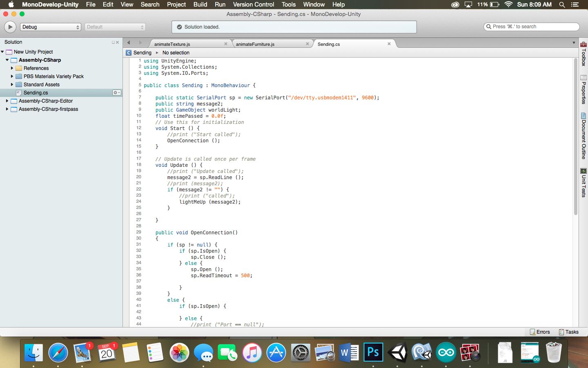Switch to the animateTexture.js tab
This screenshot has height=368, width=588.
pos(172,44)
